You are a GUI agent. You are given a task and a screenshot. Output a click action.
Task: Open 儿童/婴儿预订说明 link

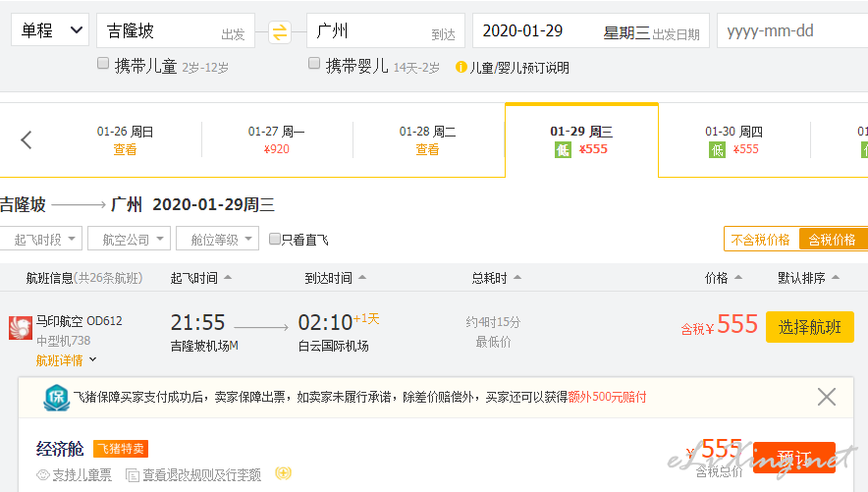point(519,68)
